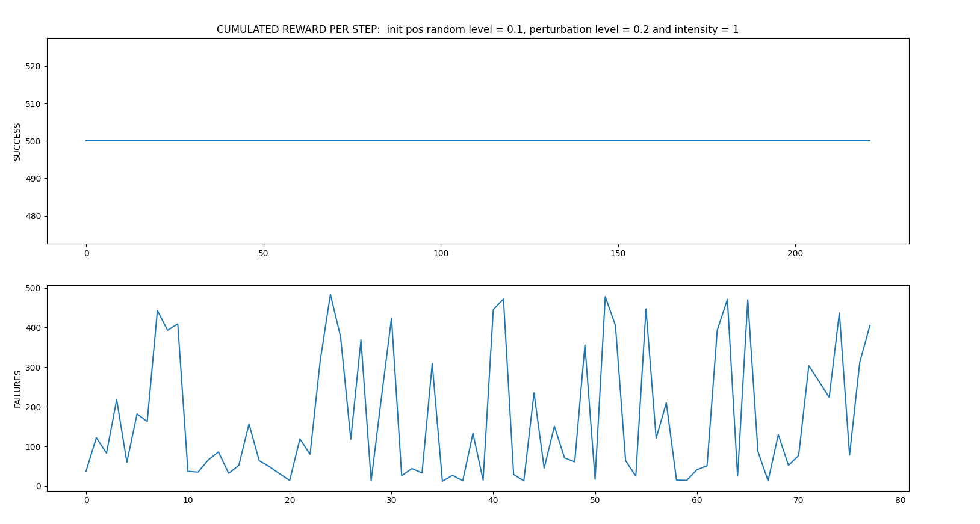Pick the 30 tick on lower x-axis
The image size is (980, 524).
tap(391, 501)
